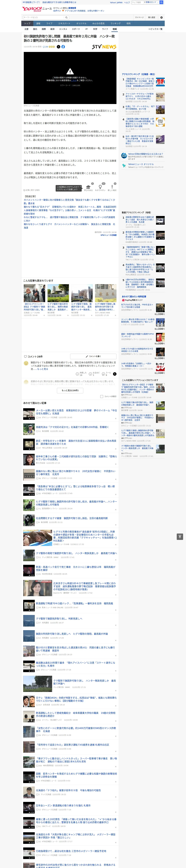
Task: Click the ログイン link
Action: 57,11
